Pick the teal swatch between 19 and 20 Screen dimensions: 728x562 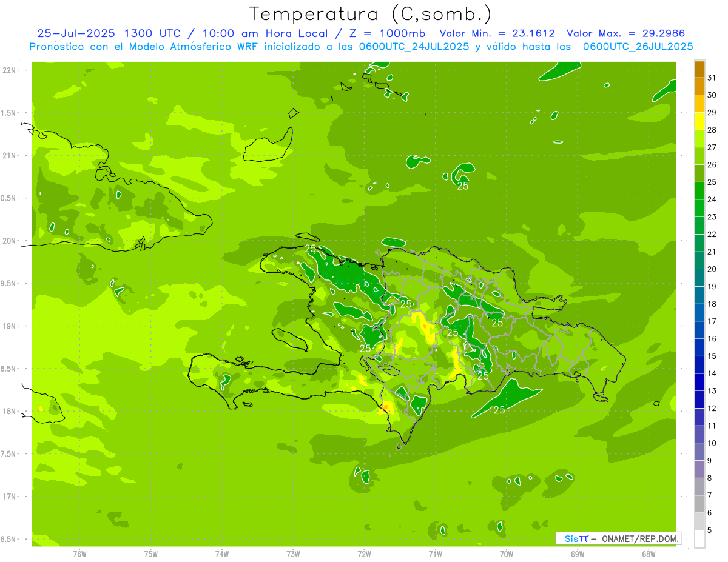pyautogui.click(x=699, y=278)
